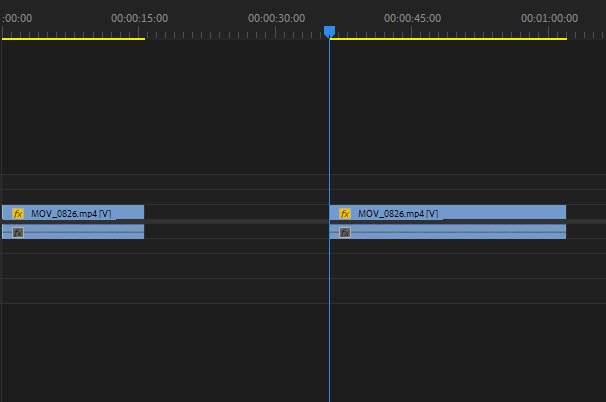Click the time ruler at 00:00:15:00
606x402 pixels.
139,18
